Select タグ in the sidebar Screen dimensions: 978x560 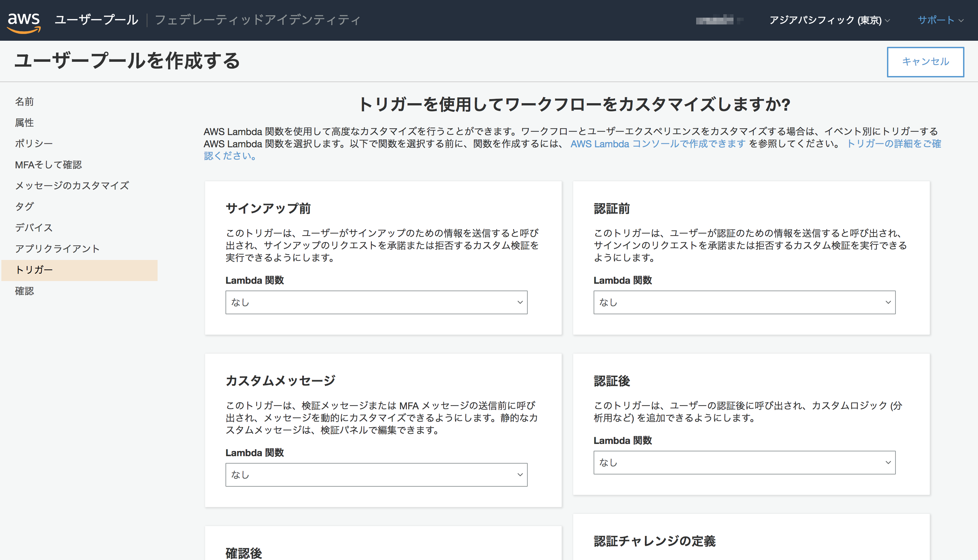[24, 207]
